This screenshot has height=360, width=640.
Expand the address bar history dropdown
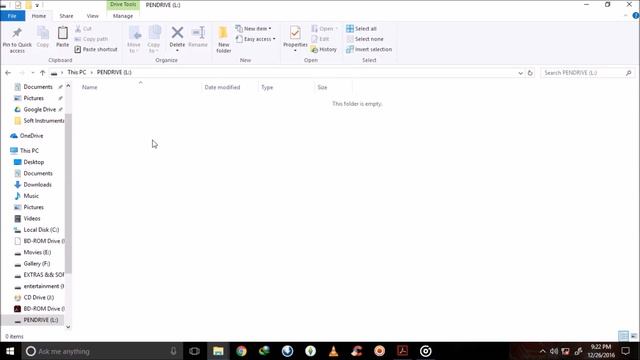point(520,73)
